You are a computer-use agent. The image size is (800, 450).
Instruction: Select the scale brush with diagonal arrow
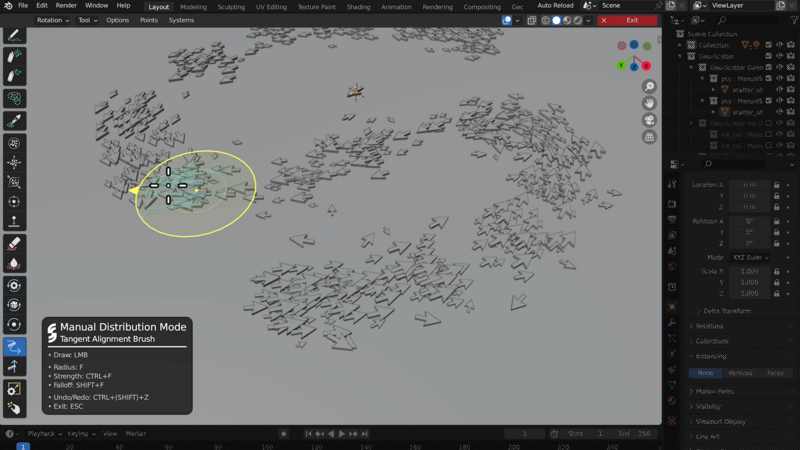(x=14, y=389)
